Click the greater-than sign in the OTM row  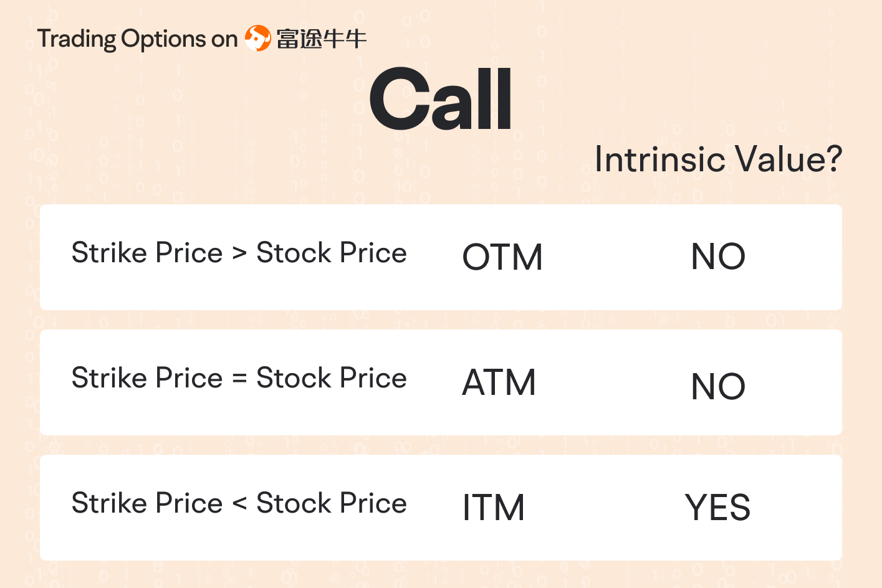click(x=239, y=254)
